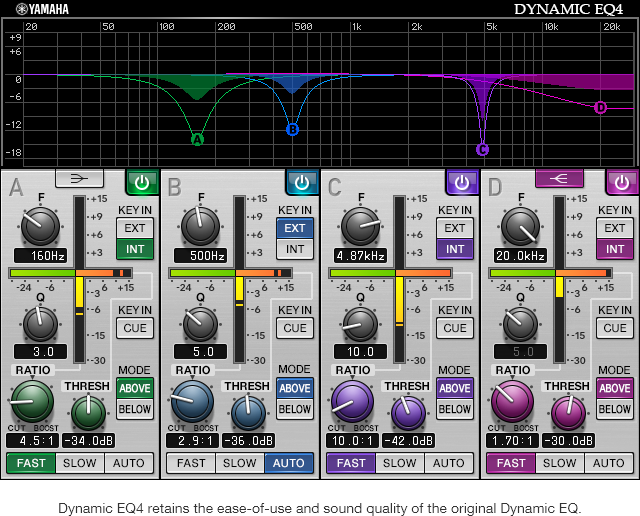
Task: Switch band B Key In to INT
Action: click(295, 249)
